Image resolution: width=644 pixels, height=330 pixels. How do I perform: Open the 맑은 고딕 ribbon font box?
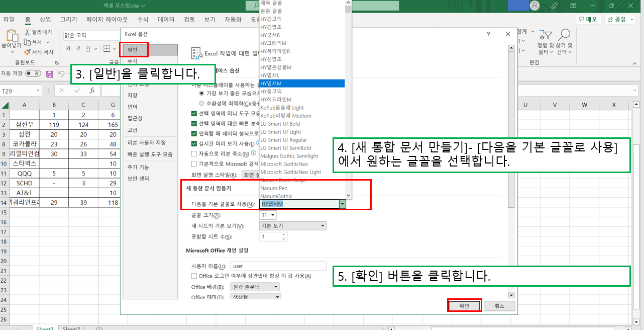click(91, 35)
